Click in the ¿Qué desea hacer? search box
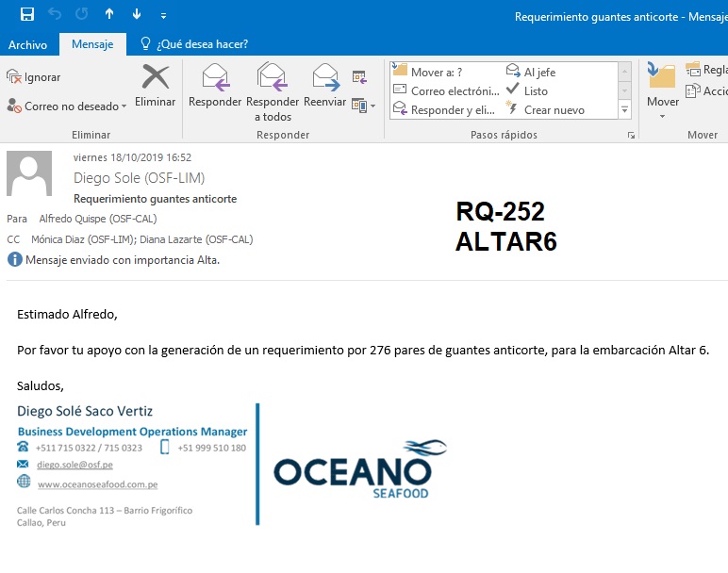 tap(201, 44)
